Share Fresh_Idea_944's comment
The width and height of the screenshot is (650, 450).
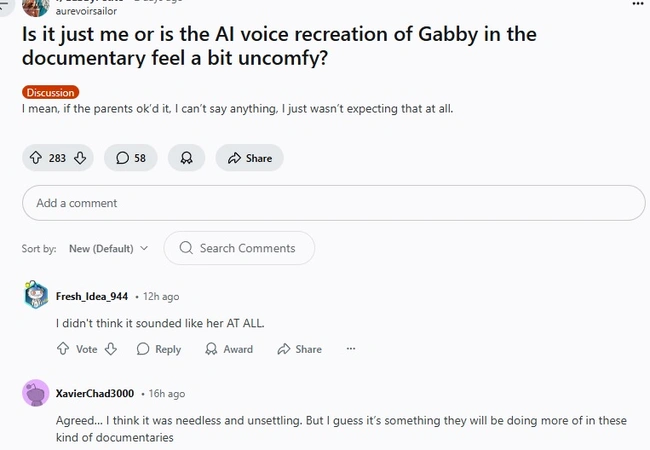[x=300, y=349]
